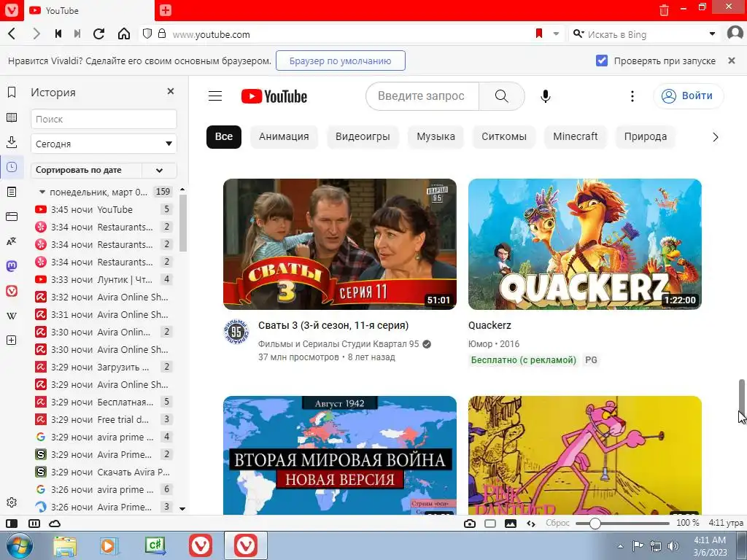Open the search engine dropdown arrow
The height and width of the screenshot is (560, 747).
click(712, 34)
